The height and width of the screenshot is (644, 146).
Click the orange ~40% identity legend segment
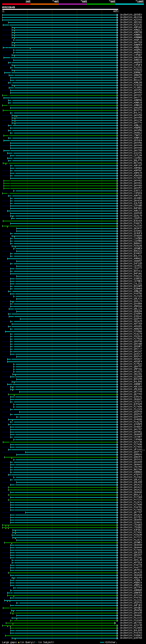[x=45, y=4]
